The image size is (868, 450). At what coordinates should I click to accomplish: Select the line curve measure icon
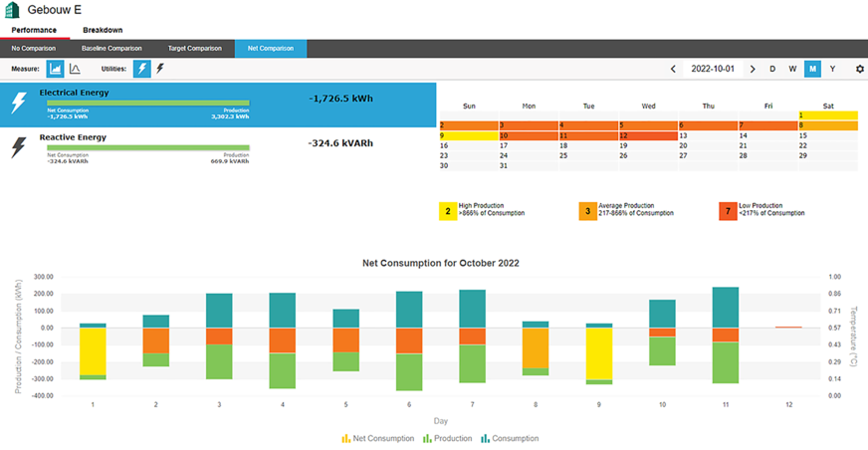pos(75,69)
